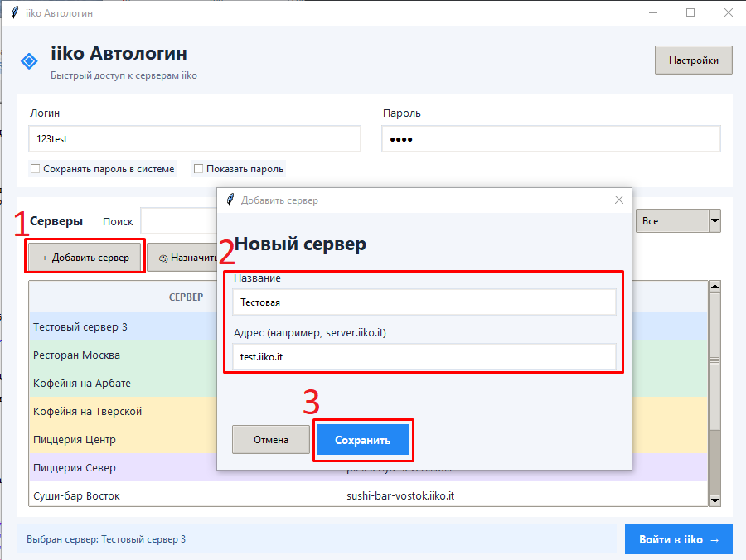The height and width of the screenshot is (560, 746).
Task: Click the Поиск search field
Action: click(x=179, y=221)
